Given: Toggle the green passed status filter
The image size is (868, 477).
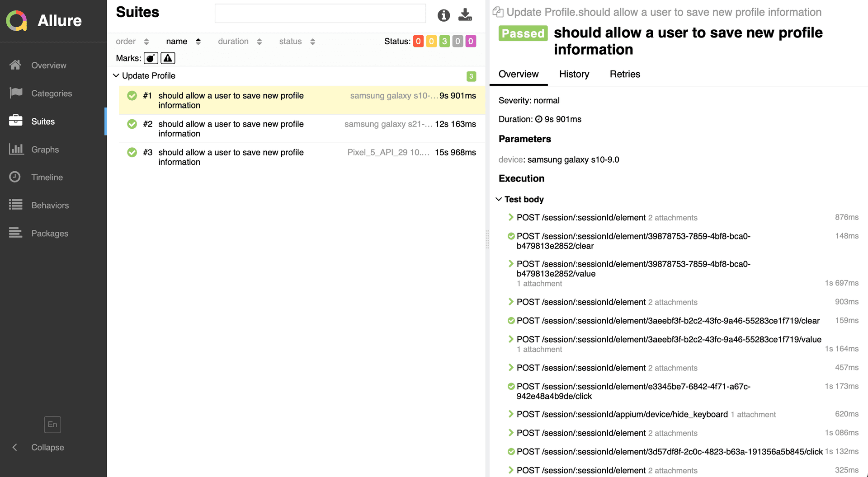Looking at the screenshot, I should click(444, 42).
